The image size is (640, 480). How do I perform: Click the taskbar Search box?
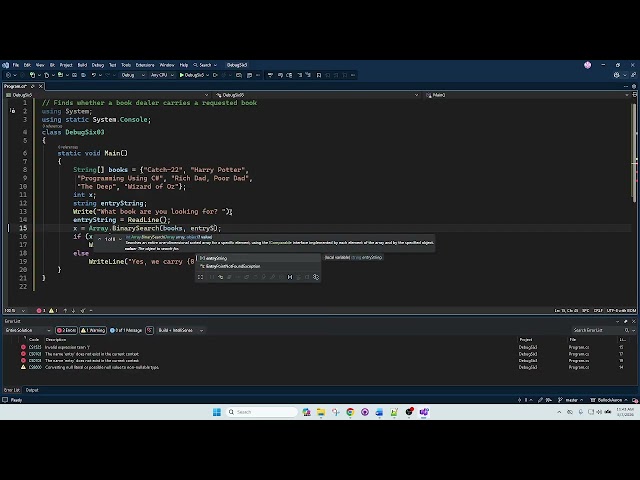click(x=262, y=412)
